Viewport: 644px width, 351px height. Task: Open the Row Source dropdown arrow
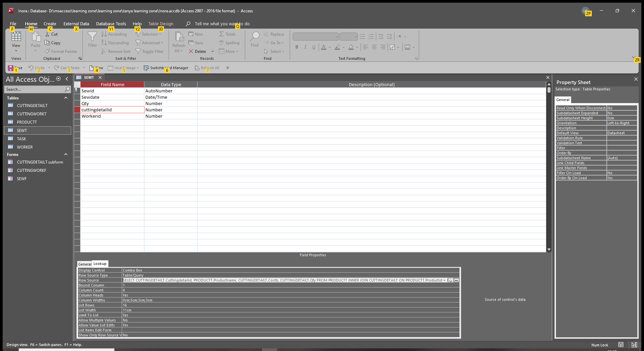pos(450,280)
